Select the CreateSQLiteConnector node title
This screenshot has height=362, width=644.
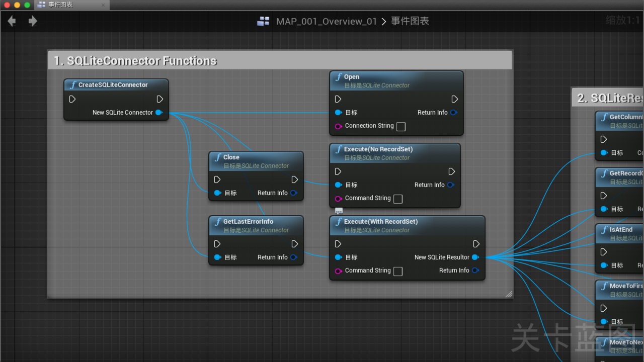[113, 85]
